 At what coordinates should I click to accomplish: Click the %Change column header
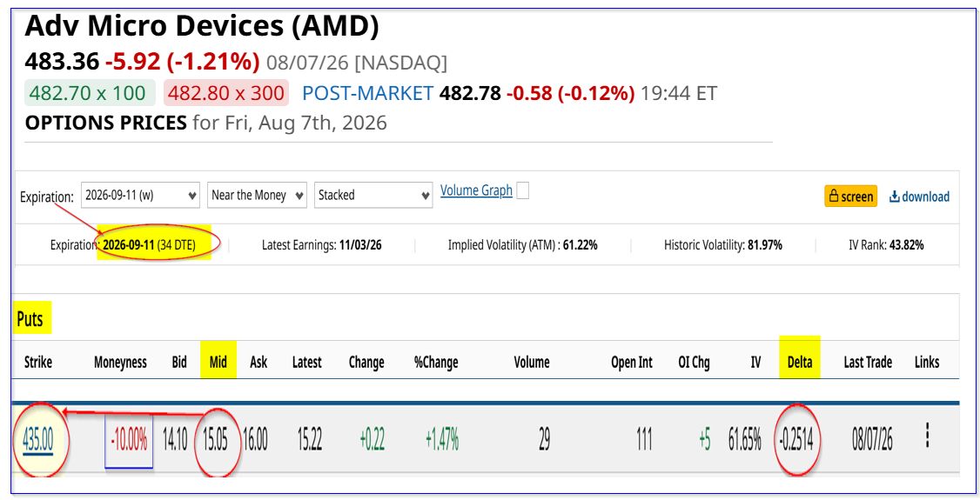click(436, 362)
